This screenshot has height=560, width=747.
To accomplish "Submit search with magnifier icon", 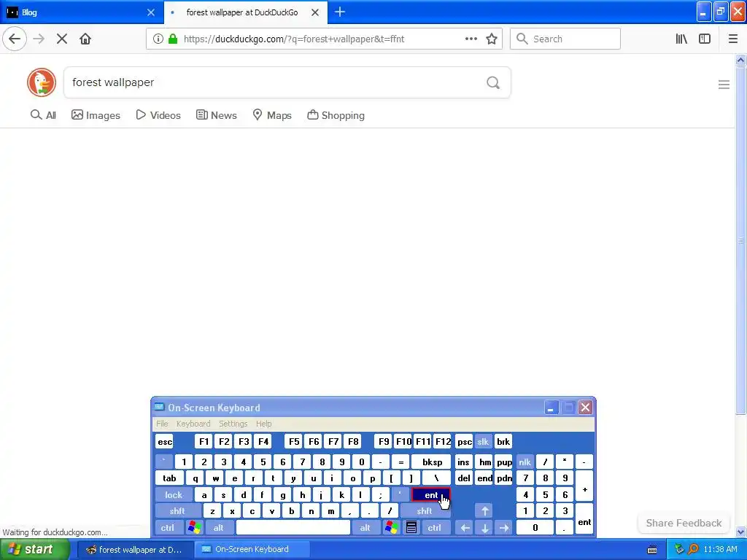I will coord(493,82).
